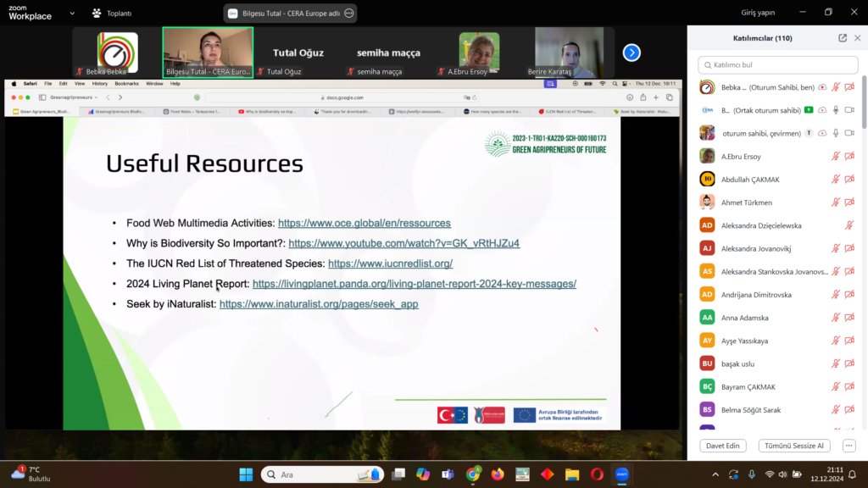Screen dimensions: 868x488
Task: Click the Chrome taskbar icon
Action: pos(473,474)
